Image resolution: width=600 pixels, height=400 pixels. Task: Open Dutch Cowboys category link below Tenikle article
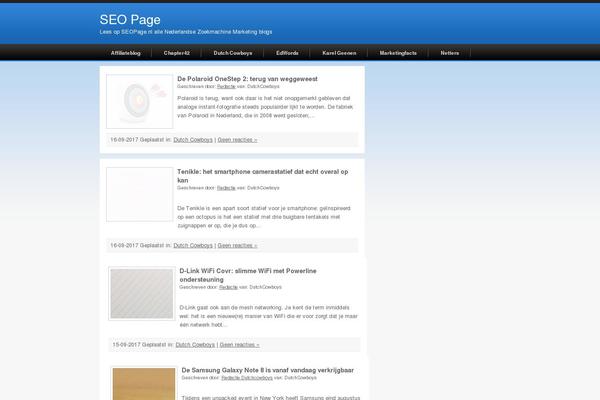193,245
